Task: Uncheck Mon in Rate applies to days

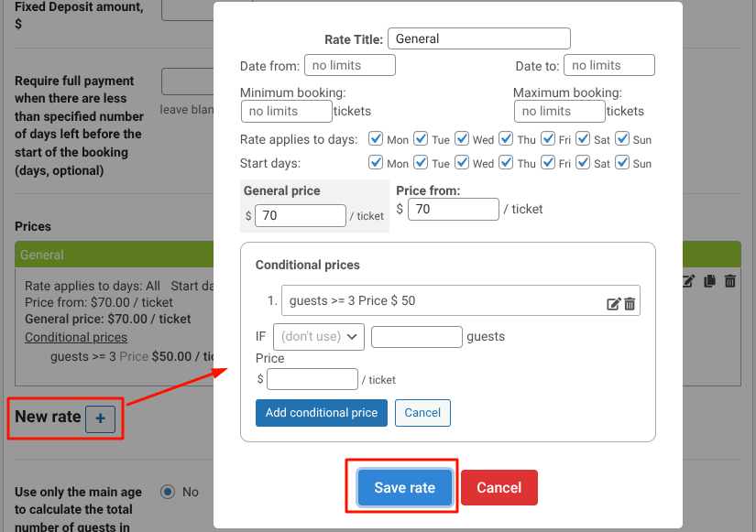Action: (376, 139)
